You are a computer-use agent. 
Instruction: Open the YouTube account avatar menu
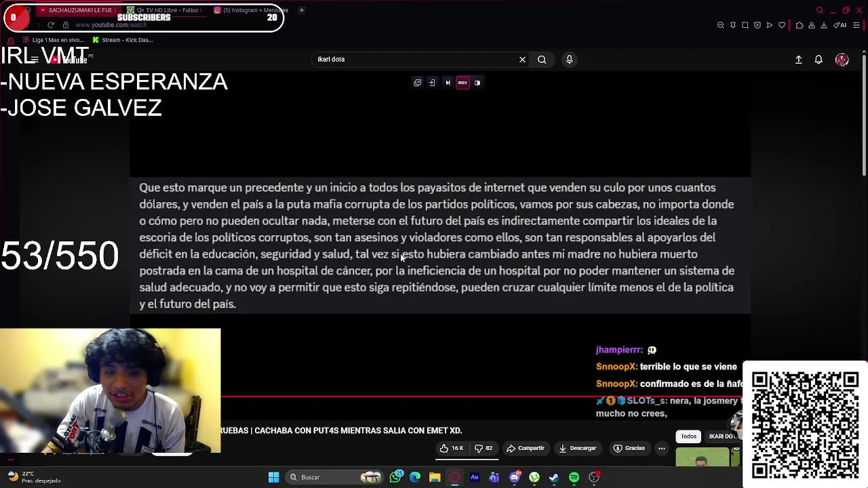[842, 60]
